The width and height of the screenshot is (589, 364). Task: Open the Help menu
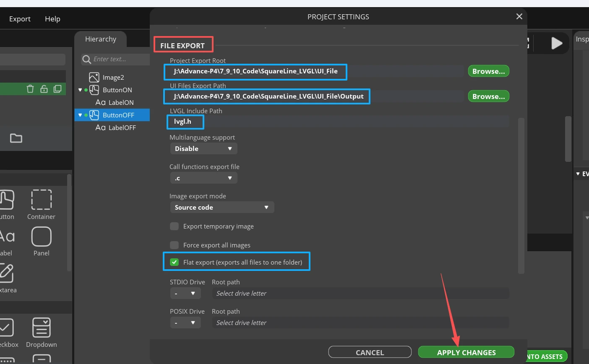click(52, 19)
